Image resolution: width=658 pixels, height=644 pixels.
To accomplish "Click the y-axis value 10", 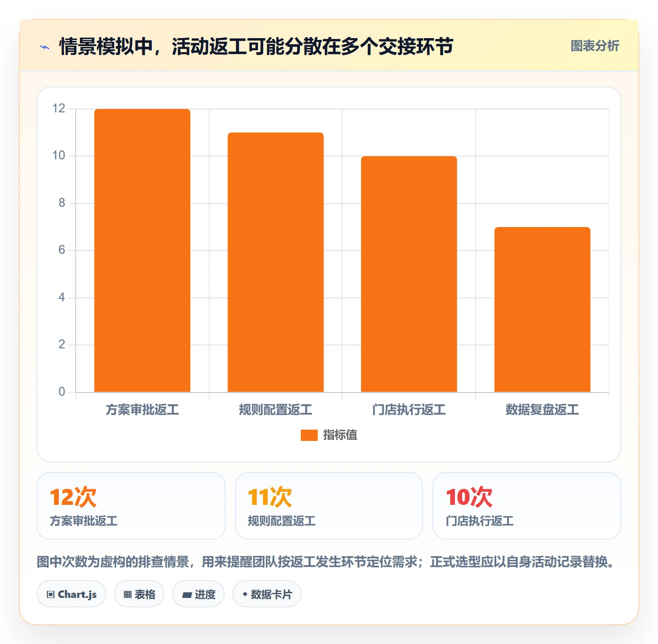I will click(59, 156).
